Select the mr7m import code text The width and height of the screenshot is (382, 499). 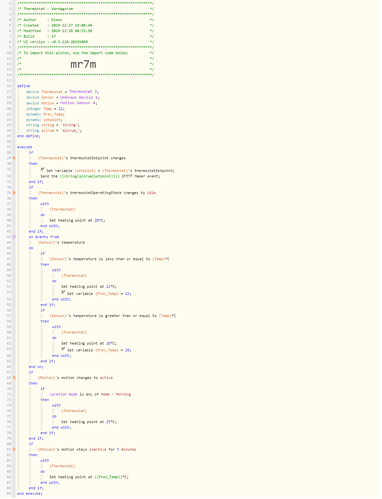click(83, 64)
